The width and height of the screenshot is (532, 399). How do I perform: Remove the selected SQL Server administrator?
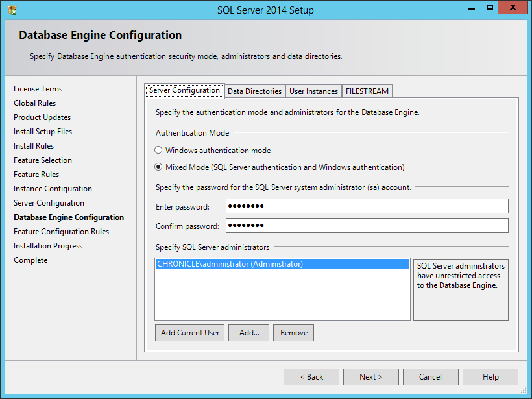(294, 333)
